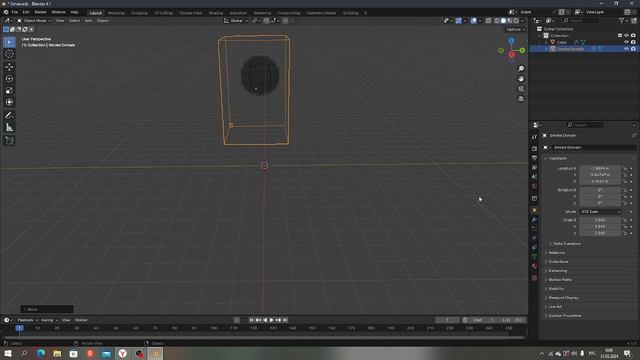The height and width of the screenshot is (360, 640).
Task: Select the Cursor tool
Action: (x=9, y=54)
